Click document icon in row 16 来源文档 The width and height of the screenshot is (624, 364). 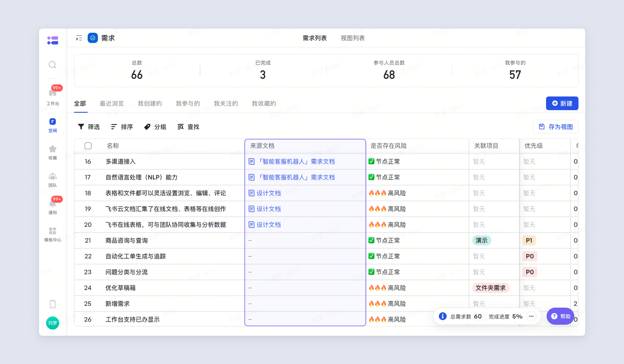251,162
